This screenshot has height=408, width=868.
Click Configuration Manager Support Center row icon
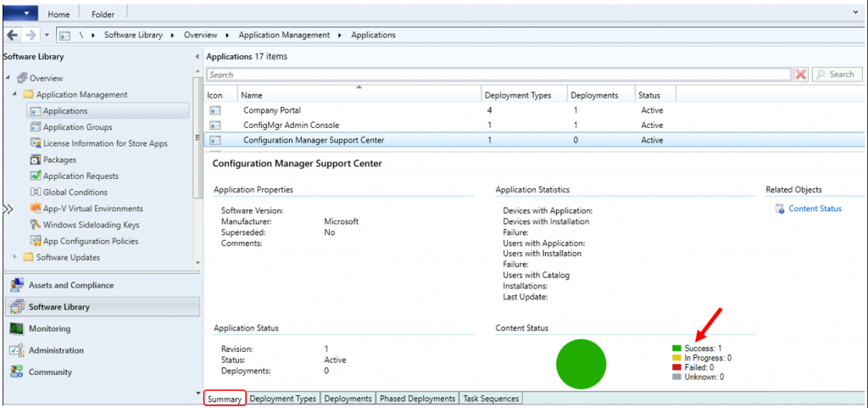click(215, 141)
